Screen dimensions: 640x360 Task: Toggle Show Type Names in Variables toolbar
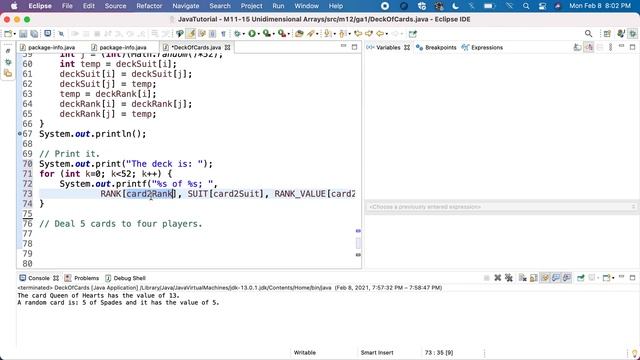[577, 47]
